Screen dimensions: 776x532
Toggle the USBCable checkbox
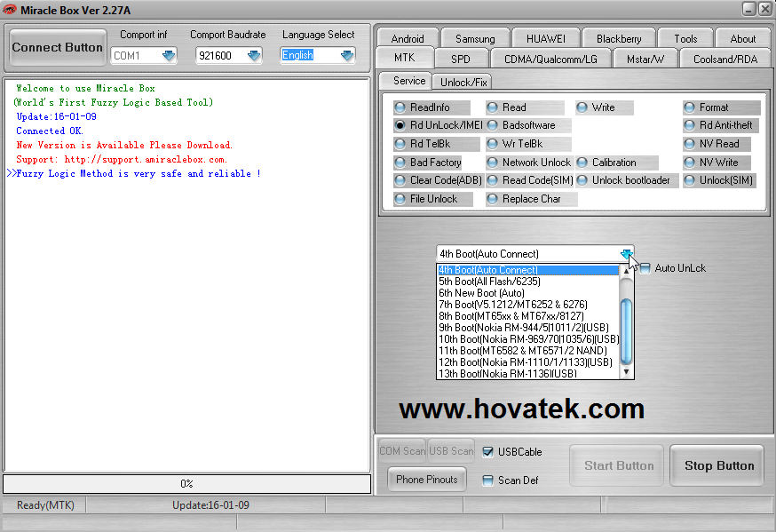pos(487,452)
